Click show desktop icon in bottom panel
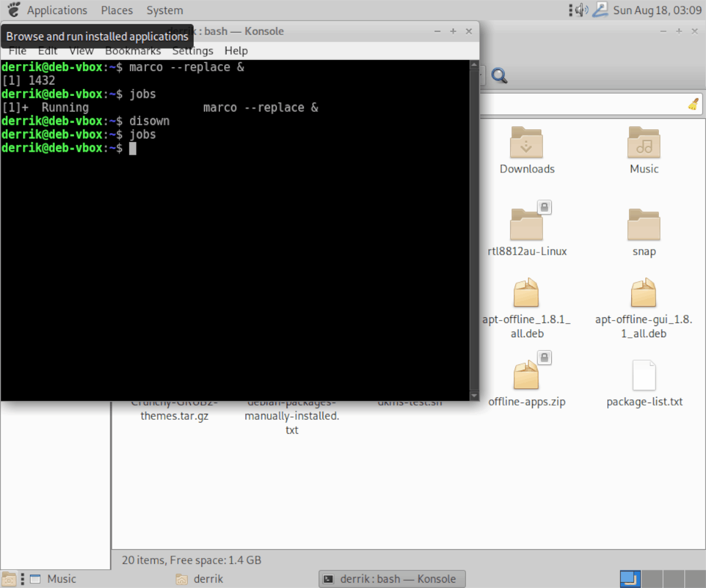 click(10, 579)
